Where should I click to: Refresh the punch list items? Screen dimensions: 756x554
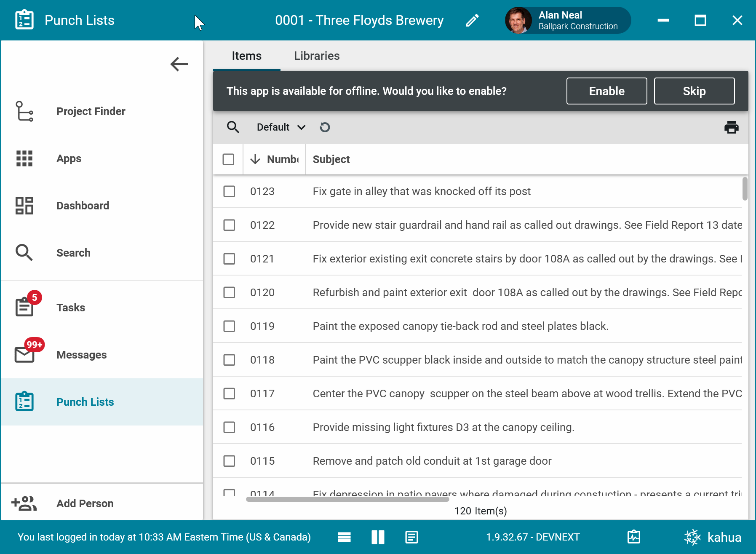click(325, 127)
